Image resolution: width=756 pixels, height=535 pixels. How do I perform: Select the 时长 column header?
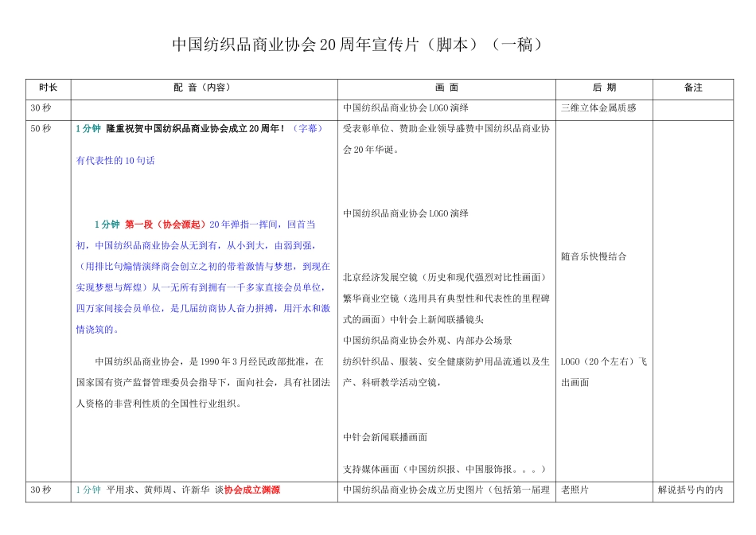point(49,88)
